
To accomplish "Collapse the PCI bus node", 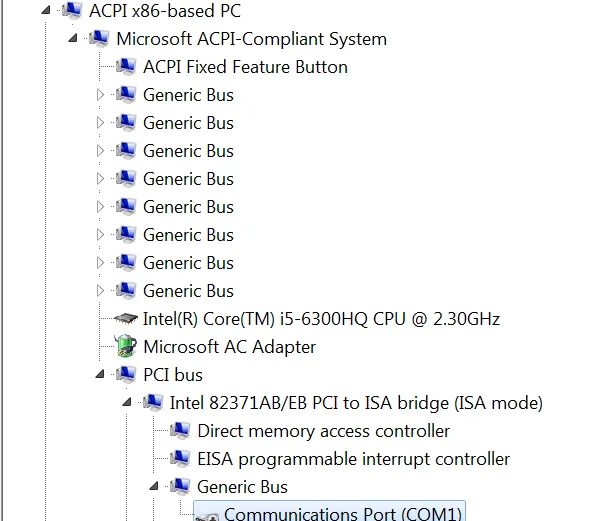I will click(x=100, y=374).
